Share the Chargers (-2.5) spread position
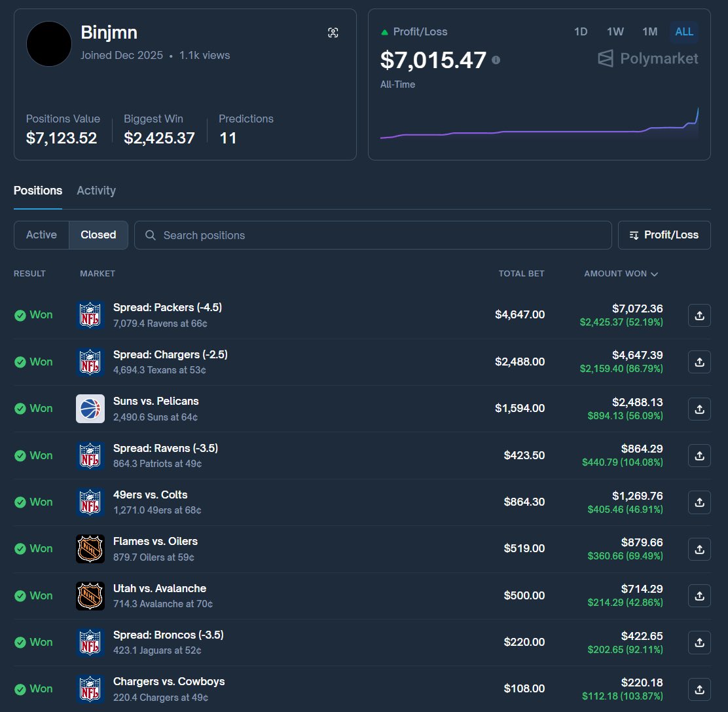The image size is (728, 712). tap(699, 362)
